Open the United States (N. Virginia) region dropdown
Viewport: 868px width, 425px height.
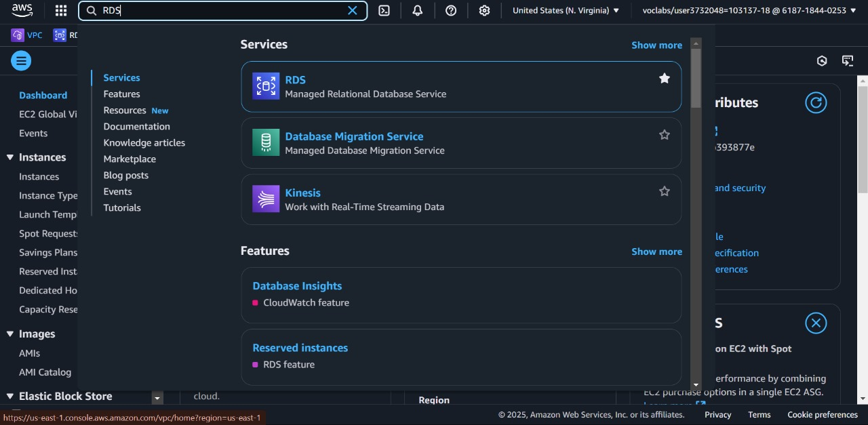566,10
